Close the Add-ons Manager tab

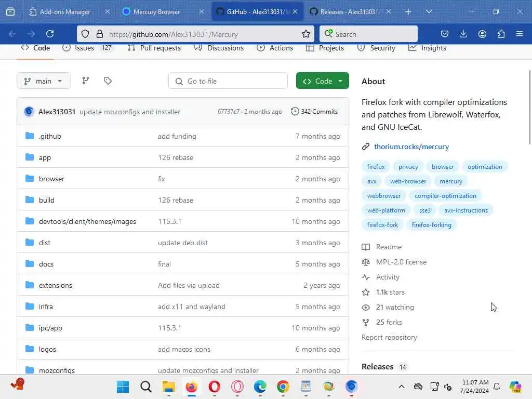coord(107,12)
